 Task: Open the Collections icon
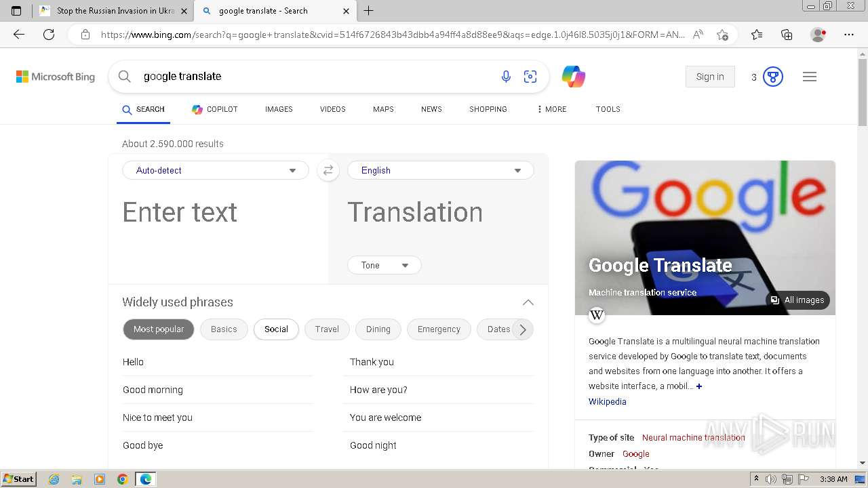[x=787, y=35]
